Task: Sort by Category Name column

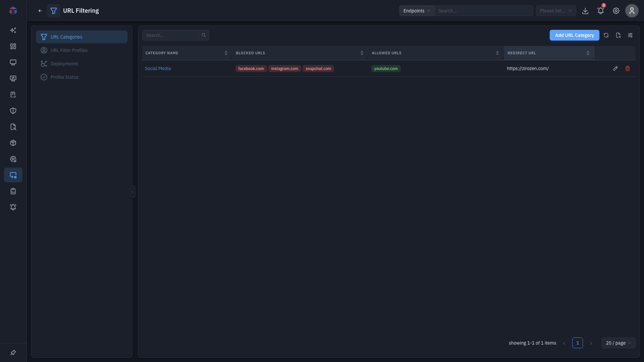Action: click(226, 53)
